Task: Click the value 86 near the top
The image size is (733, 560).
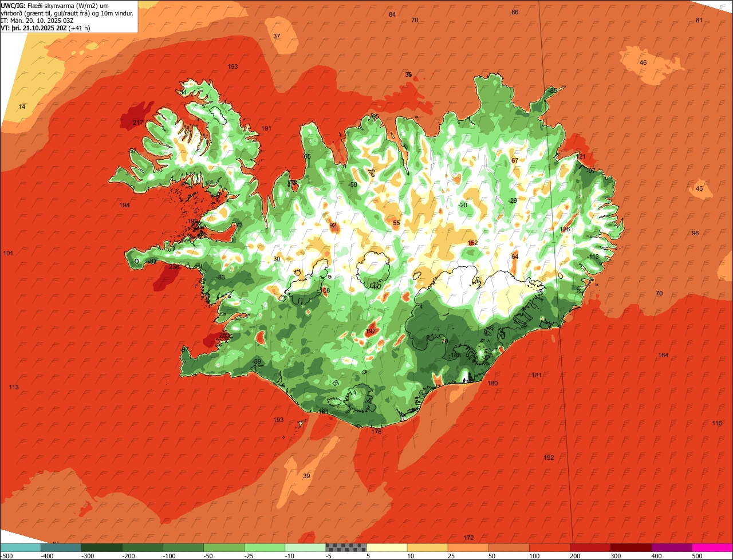Action: click(x=515, y=12)
